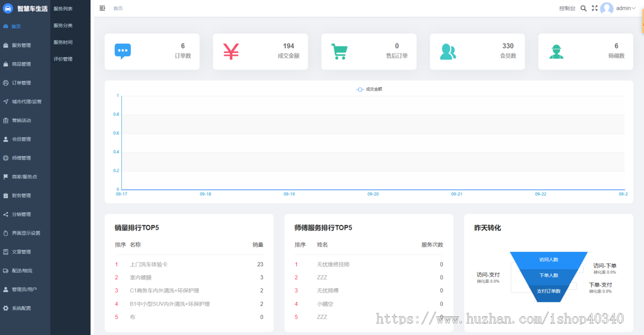This screenshot has height=335, width=644.
Task: Click 小晴空 in technician ranking
Action: pyautogui.click(x=326, y=304)
